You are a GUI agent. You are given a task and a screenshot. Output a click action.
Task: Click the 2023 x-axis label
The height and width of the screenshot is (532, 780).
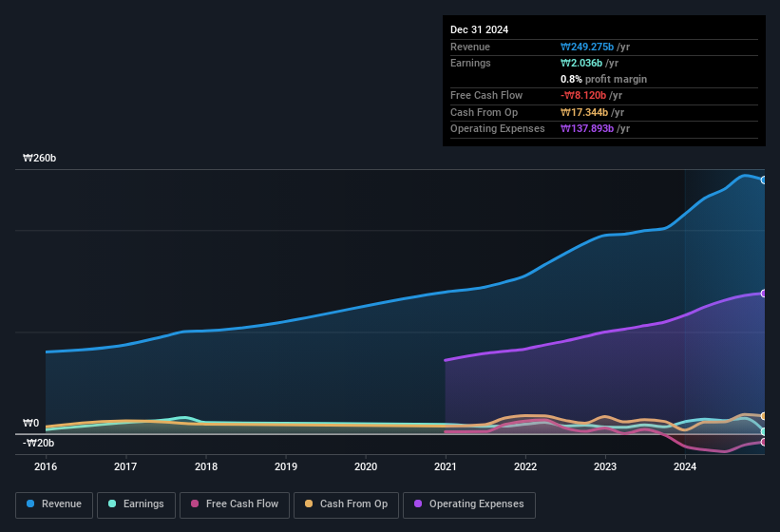[605, 466]
